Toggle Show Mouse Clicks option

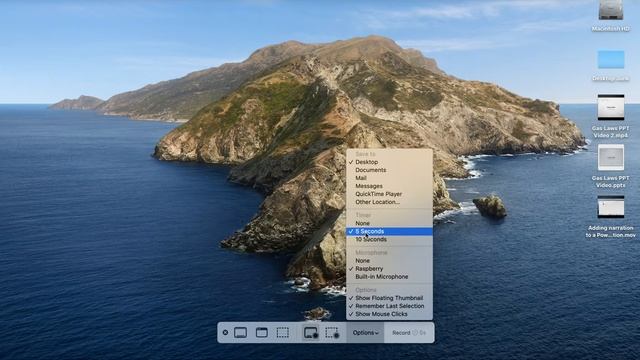[389, 314]
